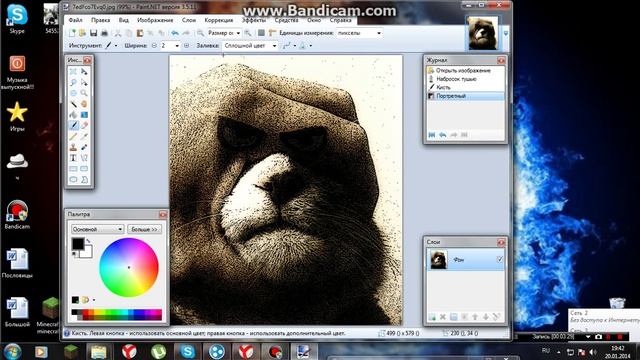Select the Rectangle Select tool
Viewport: 640px width, 360px height.
click(x=73, y=71)
